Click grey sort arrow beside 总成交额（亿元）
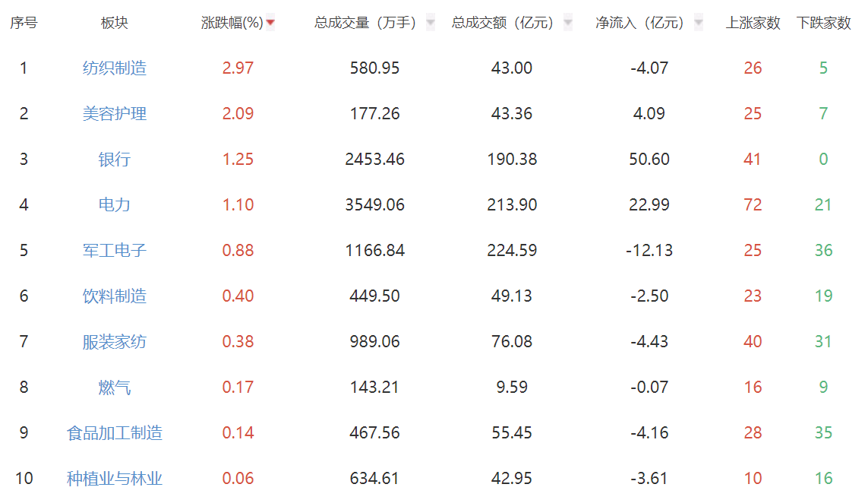Image resolution: width=868 pixels, height=500 pixels. click(567, 23)
